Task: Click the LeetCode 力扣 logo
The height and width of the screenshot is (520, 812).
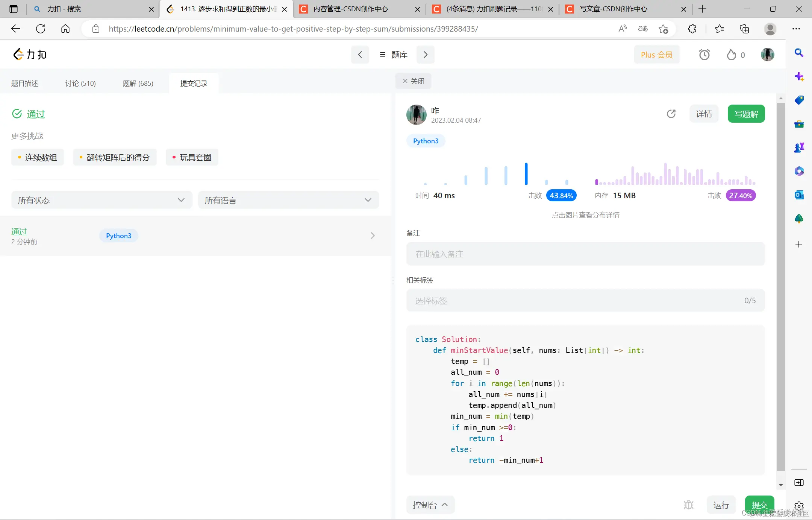Action: pyautogui.click(x=30, y=55)
